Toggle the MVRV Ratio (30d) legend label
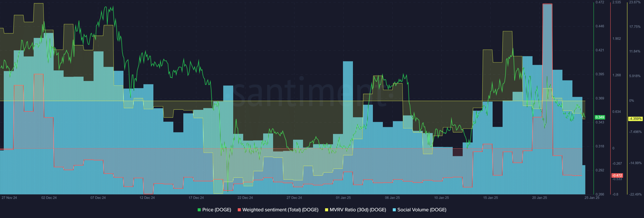Image resolution: width=644 pixels, height=218 pixels. click(x=358, y=210)
